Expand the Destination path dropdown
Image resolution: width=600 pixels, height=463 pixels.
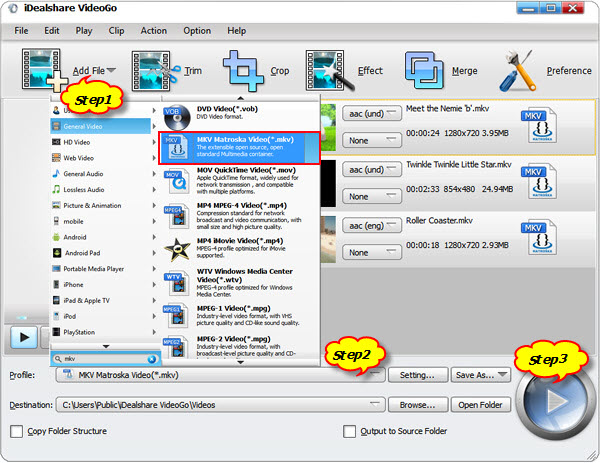375,404
